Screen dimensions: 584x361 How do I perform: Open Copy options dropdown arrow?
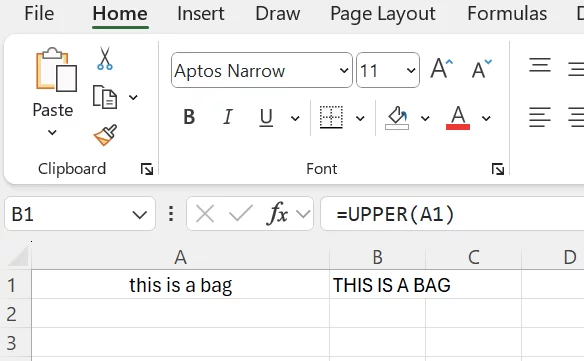pyautogui.click(x=133, y=98)
